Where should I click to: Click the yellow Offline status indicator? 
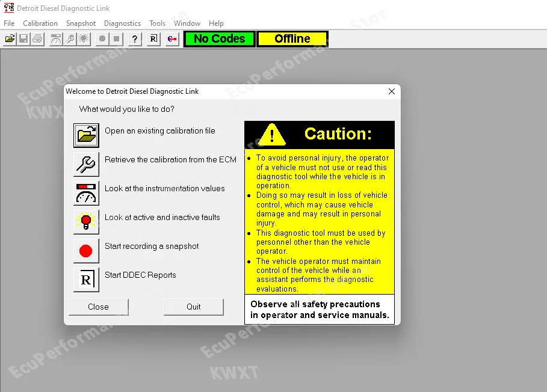tap(292, 38)
